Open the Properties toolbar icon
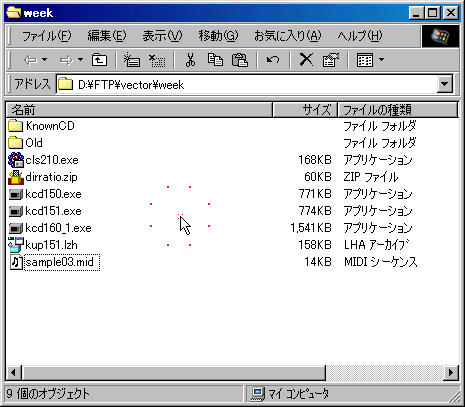Screen dimensions: 465x407 tap(330, 60)
